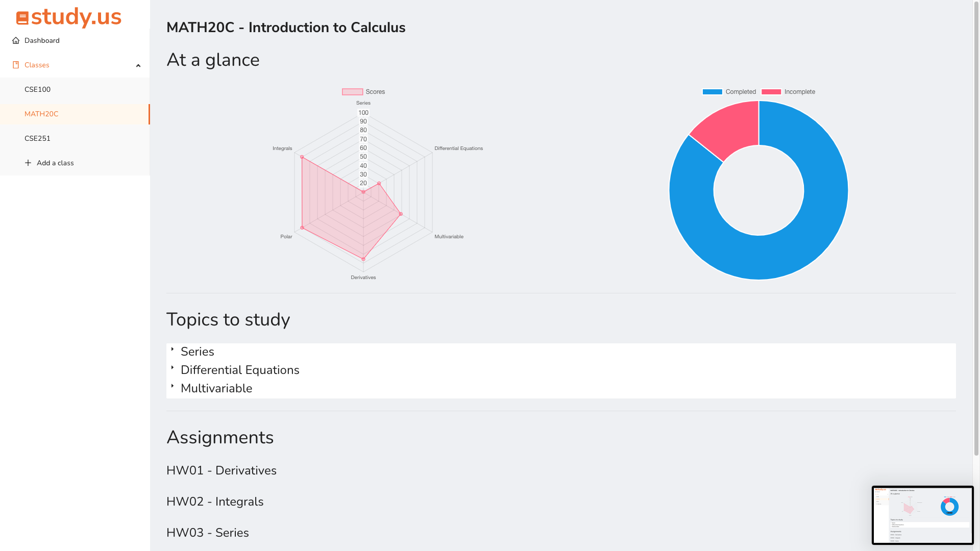Image resolution: width=980 pixels, height=551 pixels.
Task: Open HW02 - Integrals assignment
Action: tap(215, 502)
